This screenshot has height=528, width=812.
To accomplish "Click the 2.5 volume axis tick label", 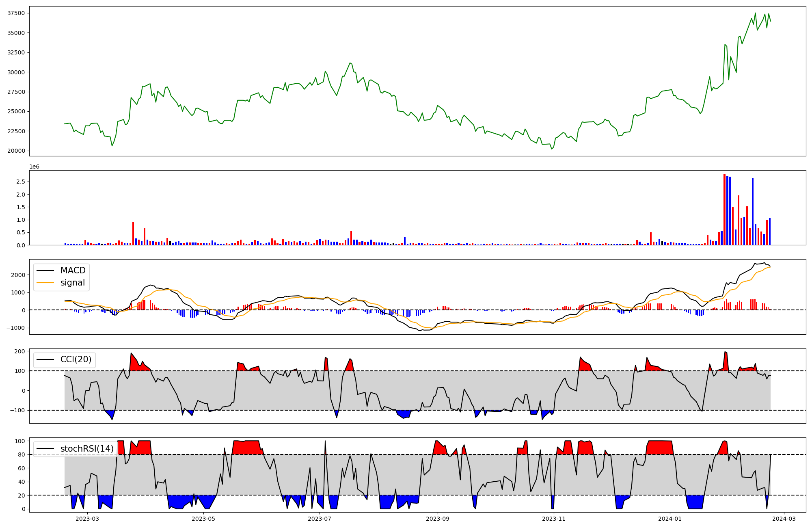I will point(22,182).
